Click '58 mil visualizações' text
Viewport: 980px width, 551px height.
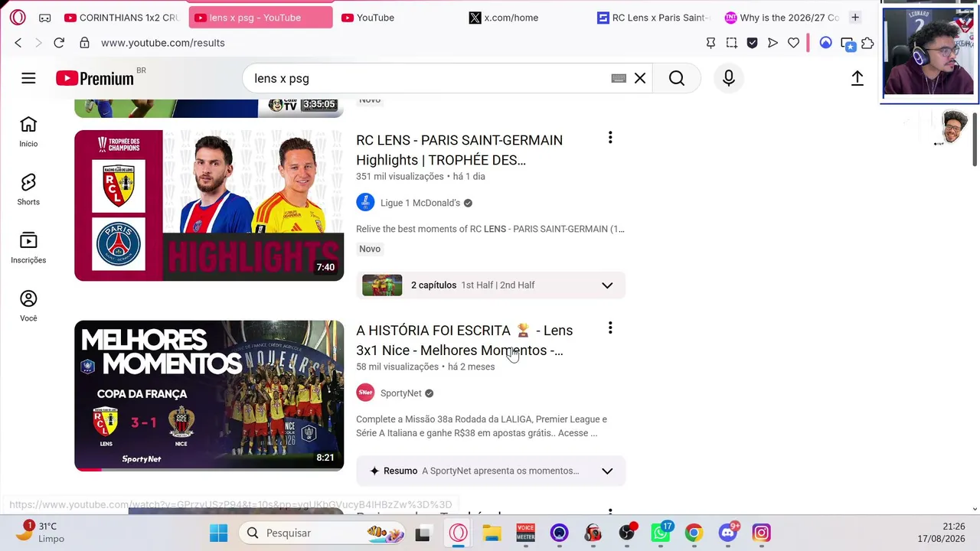point(397,367)
